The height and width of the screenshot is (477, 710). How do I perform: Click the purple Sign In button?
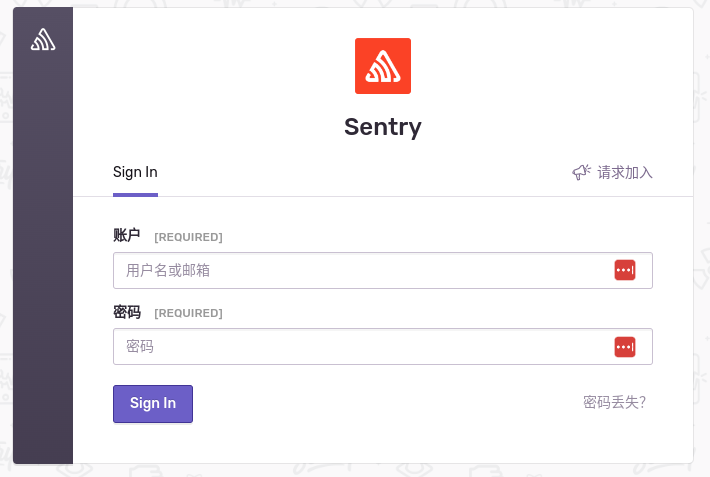coord(153,404)
